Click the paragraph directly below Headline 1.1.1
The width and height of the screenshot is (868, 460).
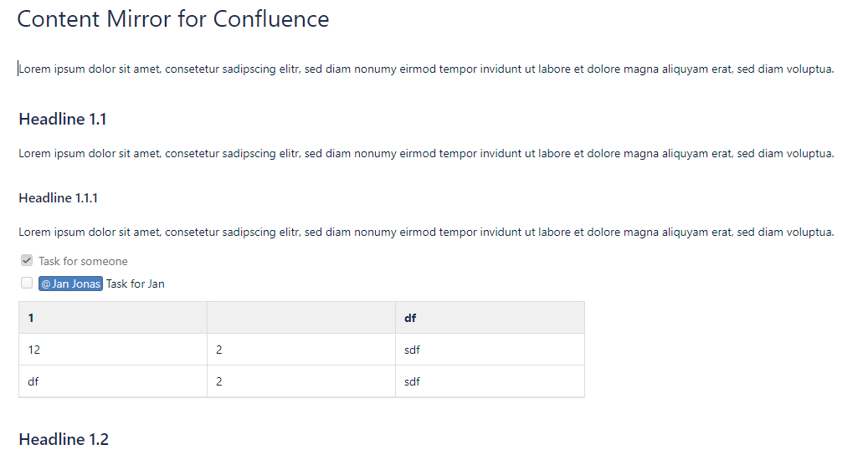pyautogui.click(x=426, y=232)
